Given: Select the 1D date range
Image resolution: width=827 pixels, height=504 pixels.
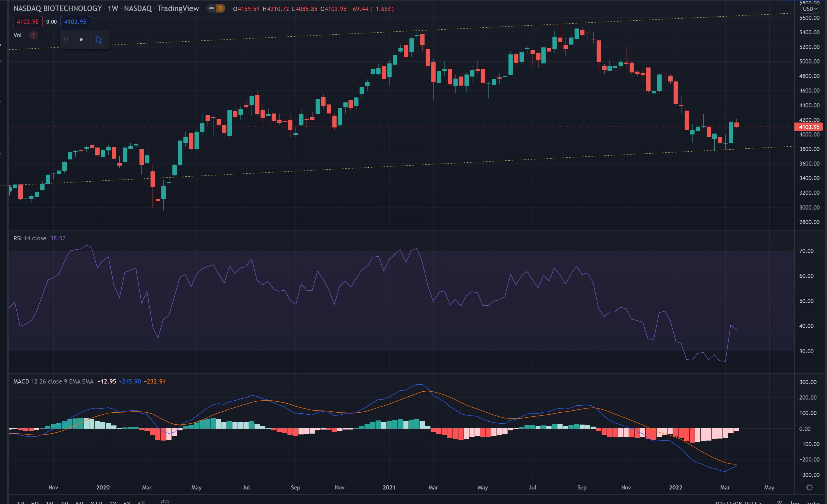Looking at the screenshot, I should click(20, 502).
